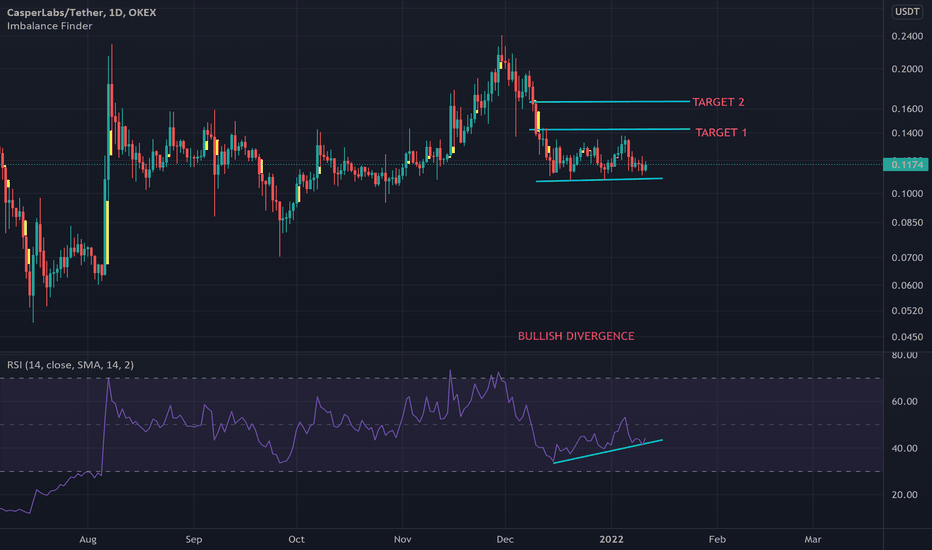Click the TARGET 1 label
932x550 pixels.
coord(721,133)
